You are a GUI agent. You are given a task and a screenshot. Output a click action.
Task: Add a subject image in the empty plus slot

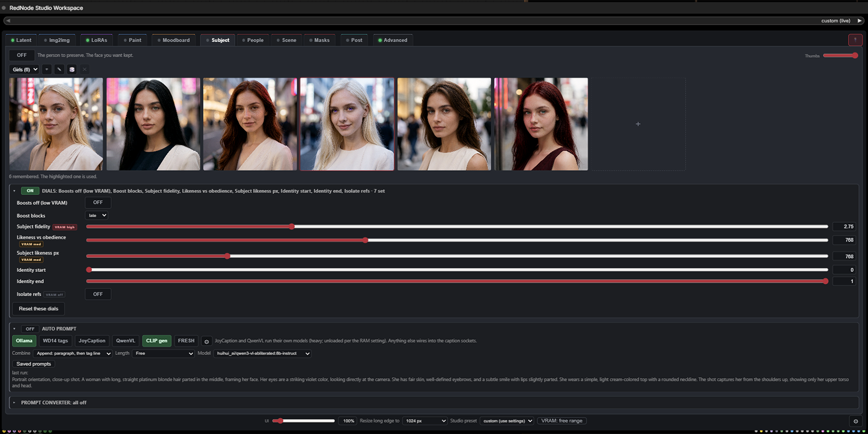(638, 124)
